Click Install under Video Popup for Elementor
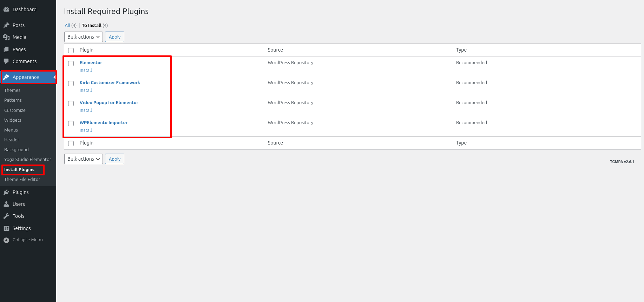The image size is (644, 302). click(86, 110)
